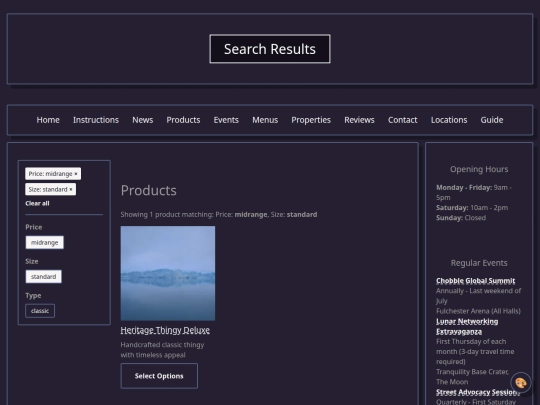Click Select Options for Heritage Thingy Deluxe

[x=159, y=376]
